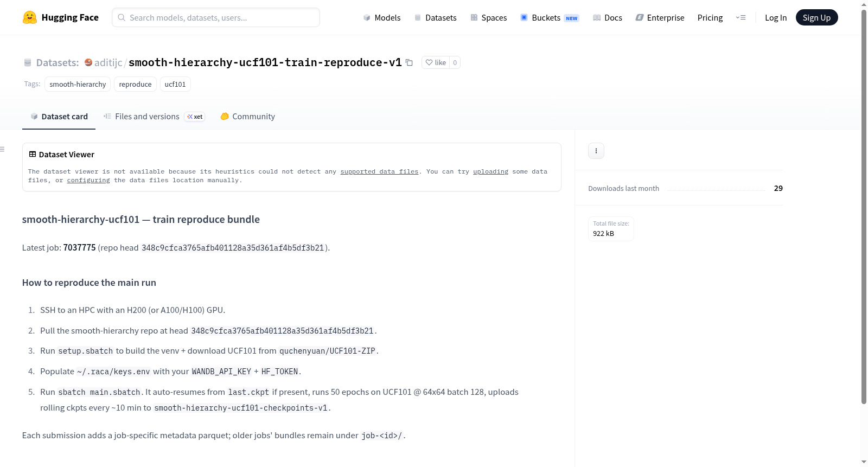The image size is (868, 467).
Task: Focus the search models, datasets, users field
Action: click(216, 18)
